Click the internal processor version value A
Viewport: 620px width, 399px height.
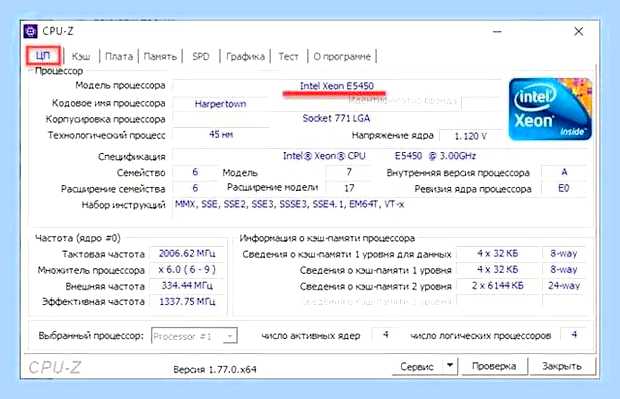(x=564, y=172)
